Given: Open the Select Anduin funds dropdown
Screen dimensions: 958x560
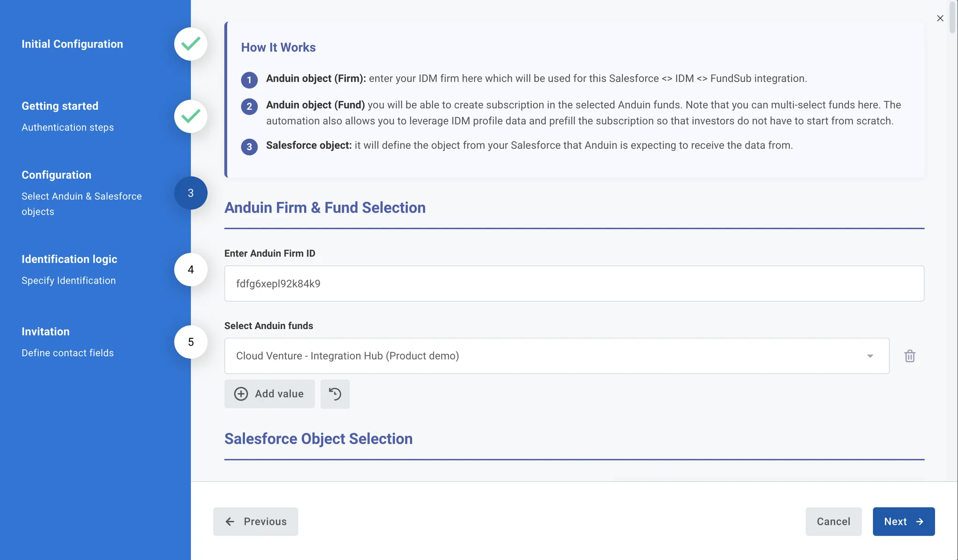Looking at the screenshot, I should (x=557, y=356).
